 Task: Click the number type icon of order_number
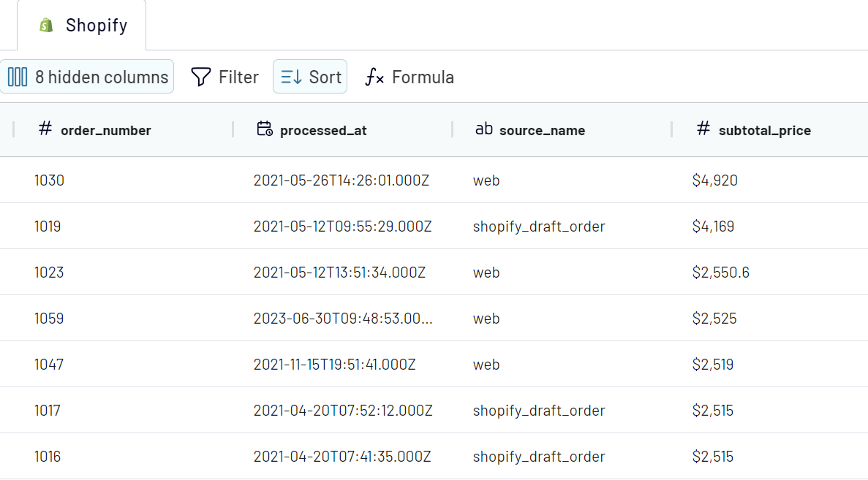[x=45, y=129]
